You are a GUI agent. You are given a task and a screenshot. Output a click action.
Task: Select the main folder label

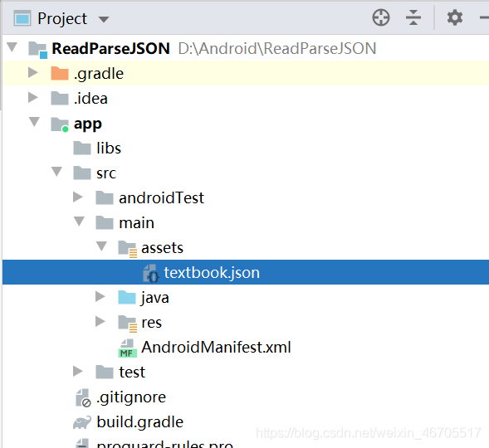pos(137,223)
